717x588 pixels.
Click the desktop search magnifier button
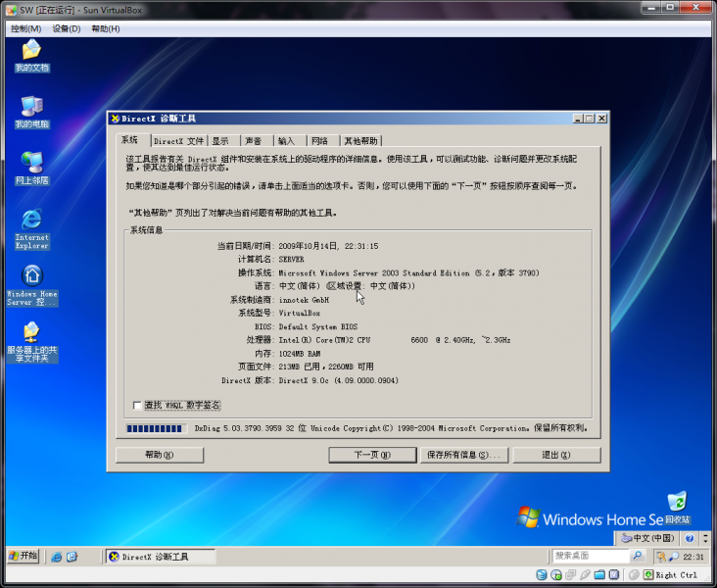[637, 556]
